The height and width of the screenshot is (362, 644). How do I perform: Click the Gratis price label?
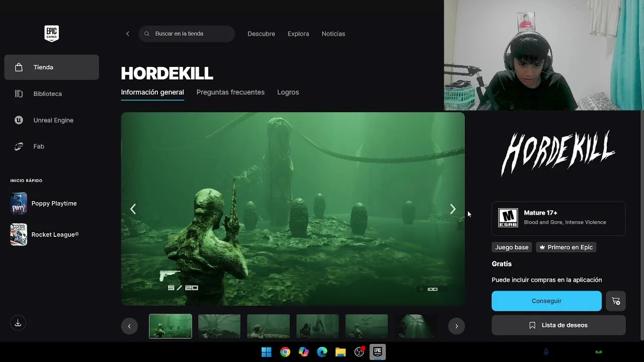tap(502, 264)
